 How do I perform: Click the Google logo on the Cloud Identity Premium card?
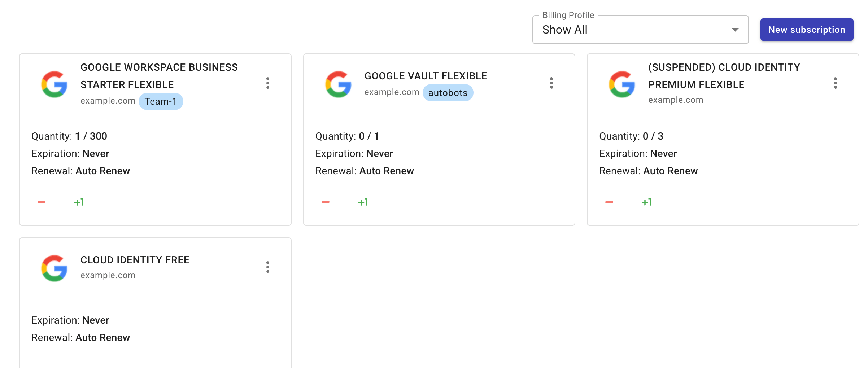point(622,84)
